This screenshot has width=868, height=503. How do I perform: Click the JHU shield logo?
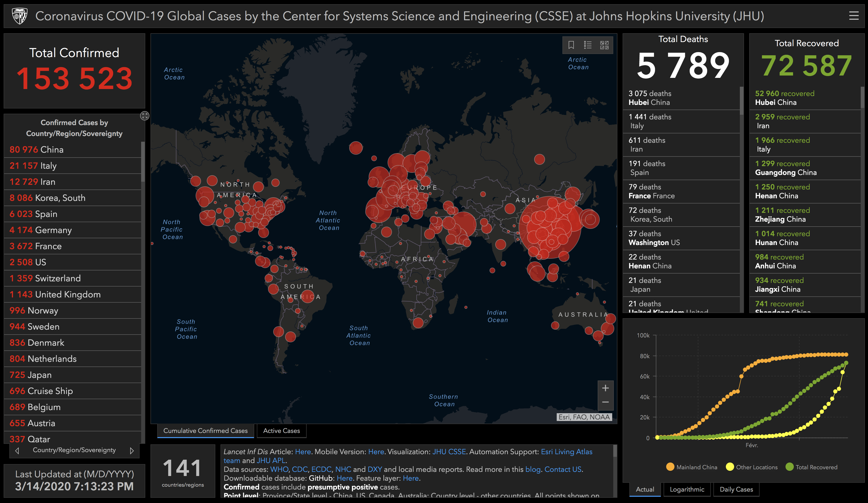click(x=20, y=16)
